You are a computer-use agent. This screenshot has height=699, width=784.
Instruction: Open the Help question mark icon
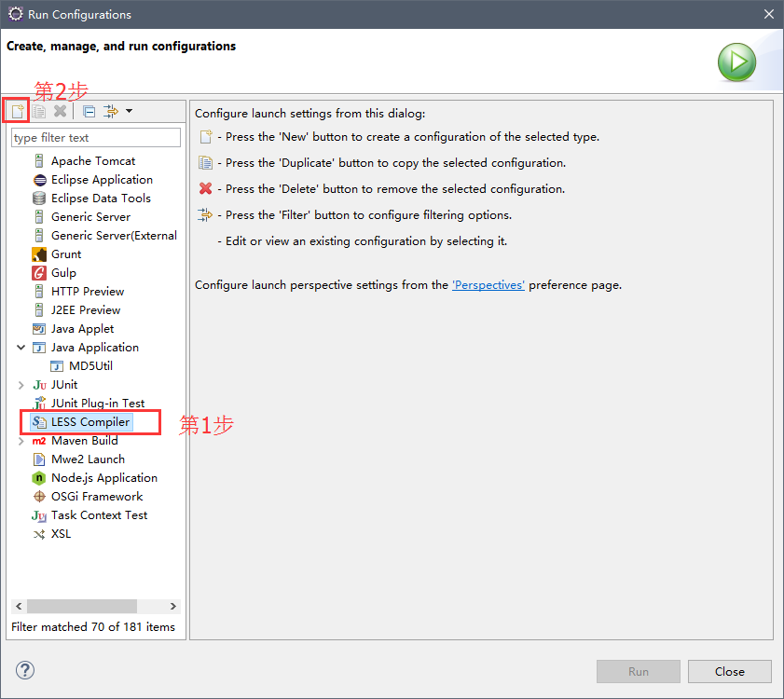[x=25, y=670]
